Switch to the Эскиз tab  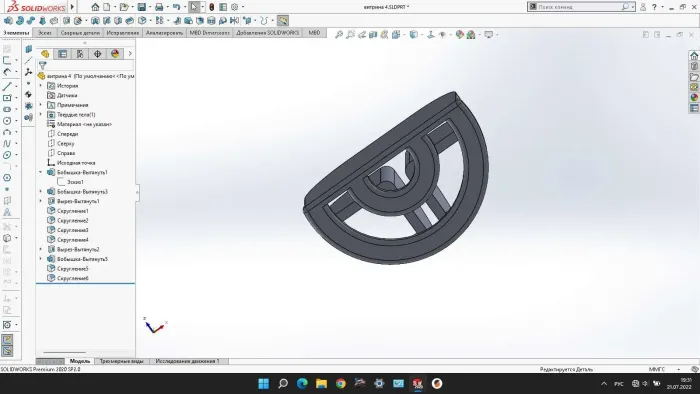coord(45,33)
